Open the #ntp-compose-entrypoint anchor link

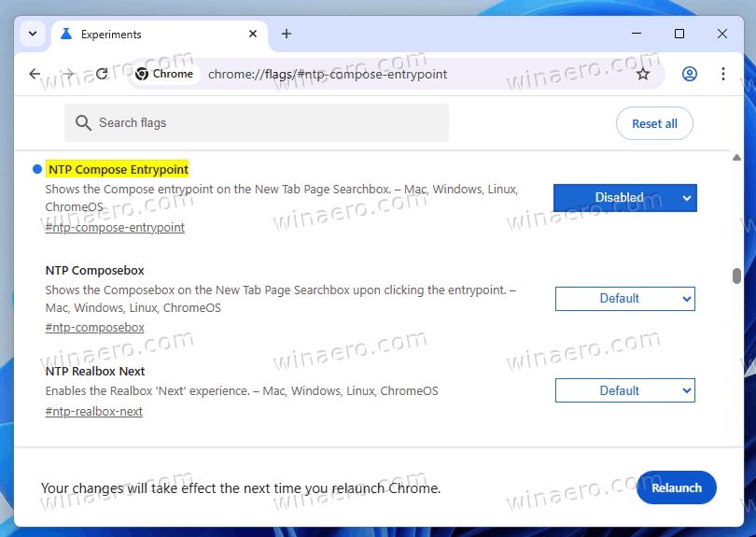click(115, 227)
